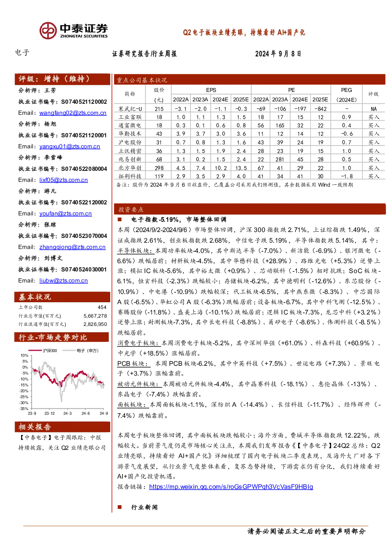Click the 投资要点 section header

[249, 209]
